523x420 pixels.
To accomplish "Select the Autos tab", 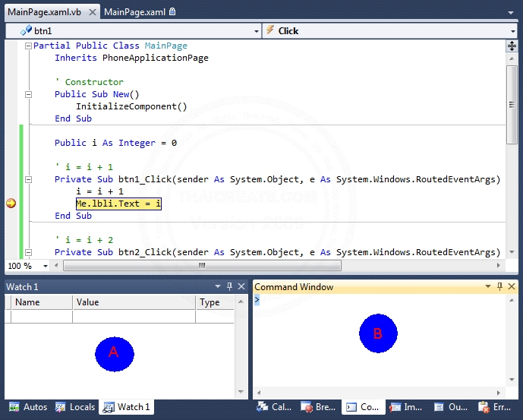I will [x=28, y=407].
